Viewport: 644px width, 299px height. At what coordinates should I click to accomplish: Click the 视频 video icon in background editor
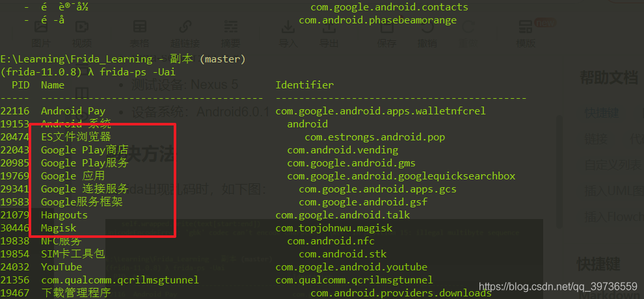pyautogui.click(x=82, y=27)
